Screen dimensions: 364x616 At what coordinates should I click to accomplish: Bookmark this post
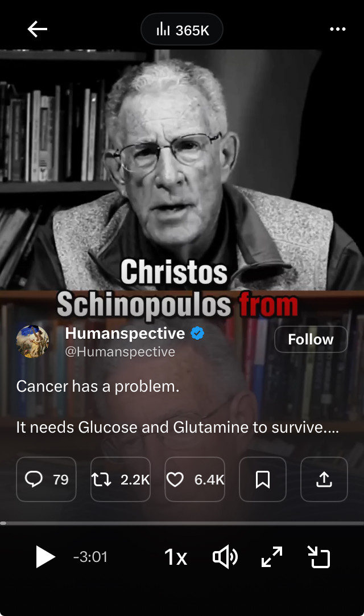click(263, 479)
